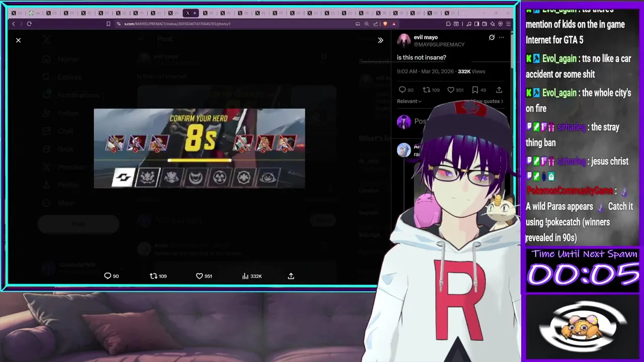Click the Grok explain icon on the post
Viewport: 644px width, 362px height.
pyautogui.click(x=492, y=37)
